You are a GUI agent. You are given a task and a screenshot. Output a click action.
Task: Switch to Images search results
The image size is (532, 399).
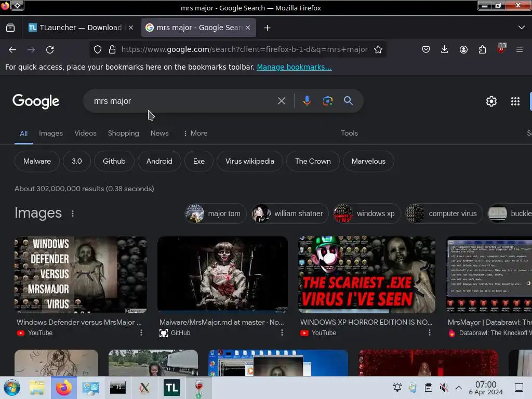coord(51,134)
